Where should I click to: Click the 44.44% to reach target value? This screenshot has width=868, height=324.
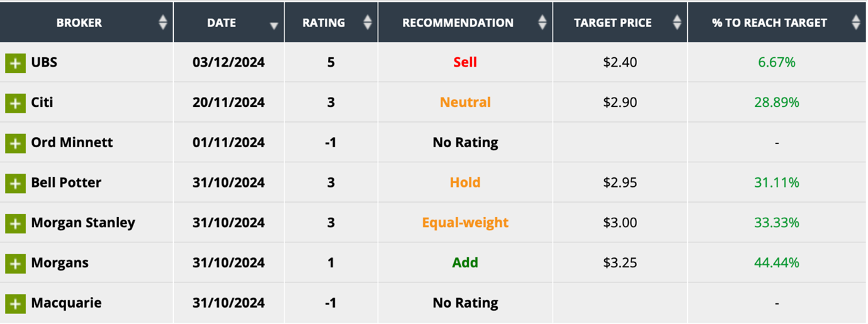click(x=777, y=262)
